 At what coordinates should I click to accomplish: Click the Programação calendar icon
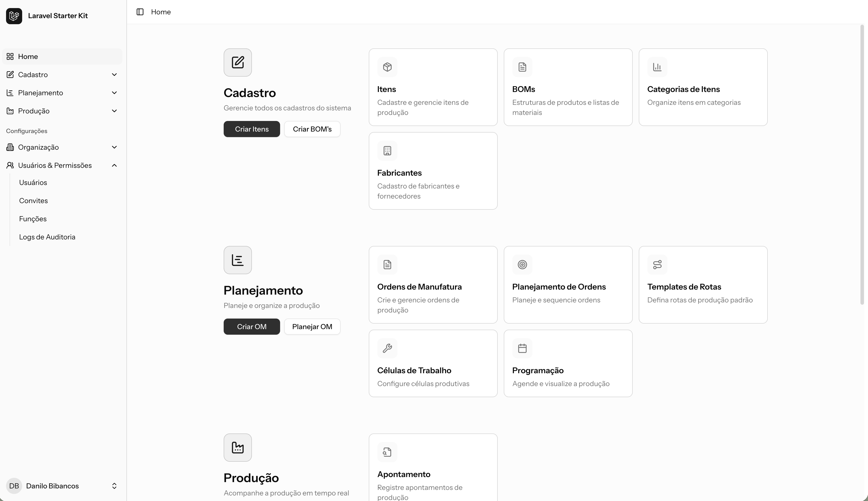tap(522, 348)
